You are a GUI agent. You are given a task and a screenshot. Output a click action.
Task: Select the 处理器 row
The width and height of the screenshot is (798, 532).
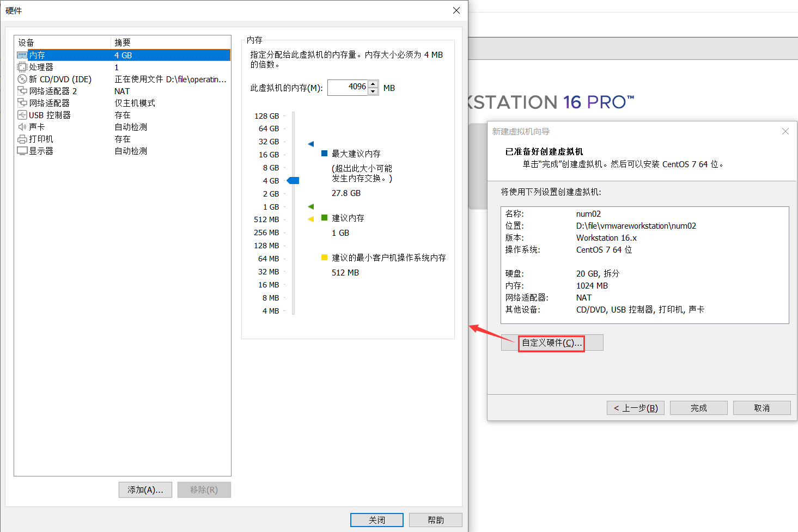tap(124, 67)
